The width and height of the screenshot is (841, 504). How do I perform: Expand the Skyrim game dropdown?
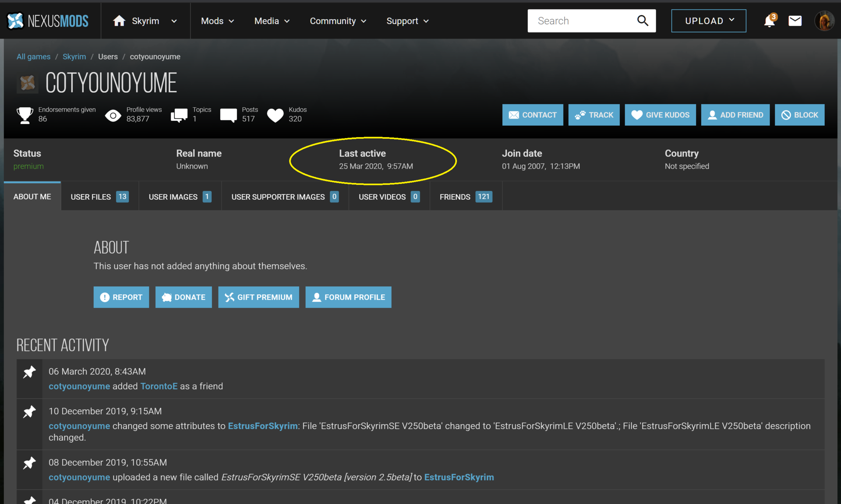[x=174, y=21]
